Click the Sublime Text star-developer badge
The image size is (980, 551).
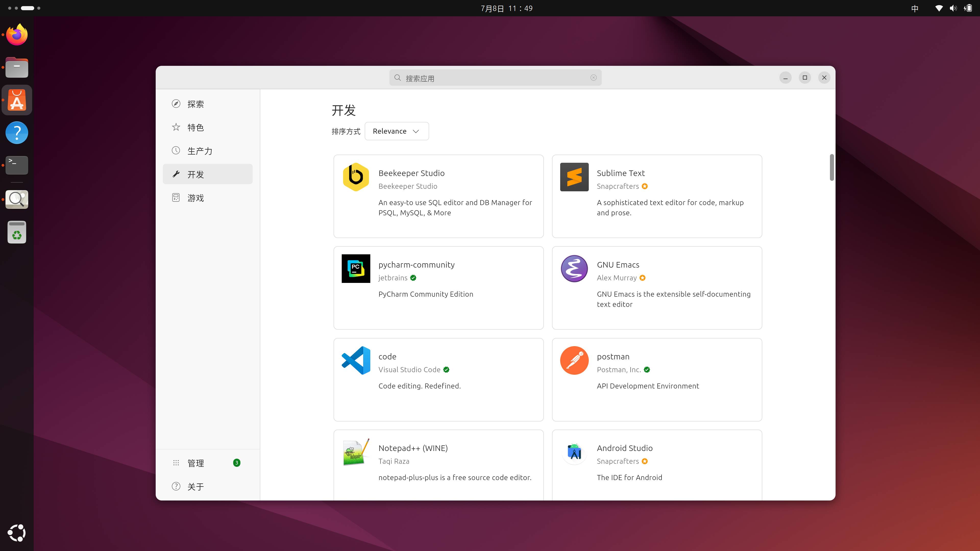[x=644, y=186]
